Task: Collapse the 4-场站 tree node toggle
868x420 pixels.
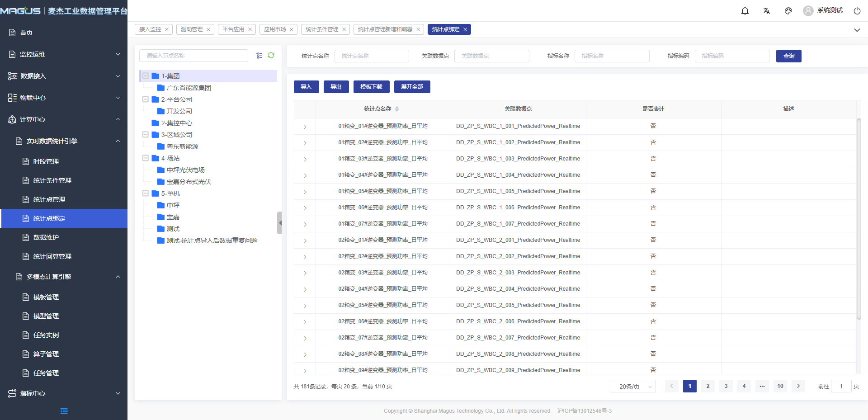Action: [146, 158]
